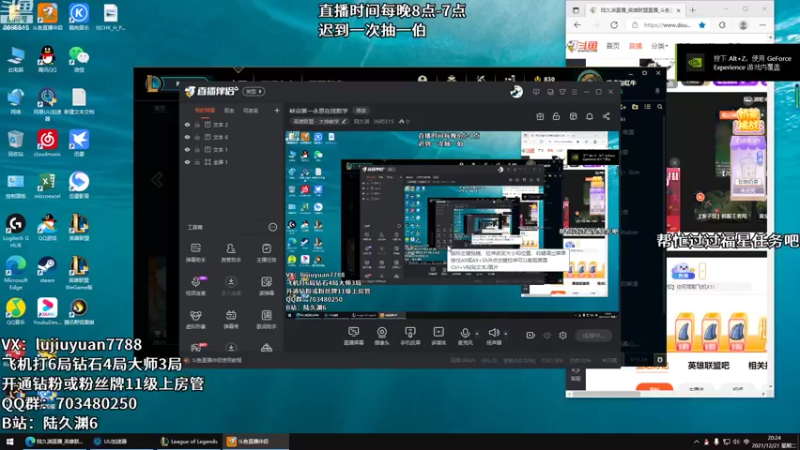Image resolution: width=800 pixels, height=450 pixels.
Task: Open streaming settings gear icon
Action: [563, 335]
